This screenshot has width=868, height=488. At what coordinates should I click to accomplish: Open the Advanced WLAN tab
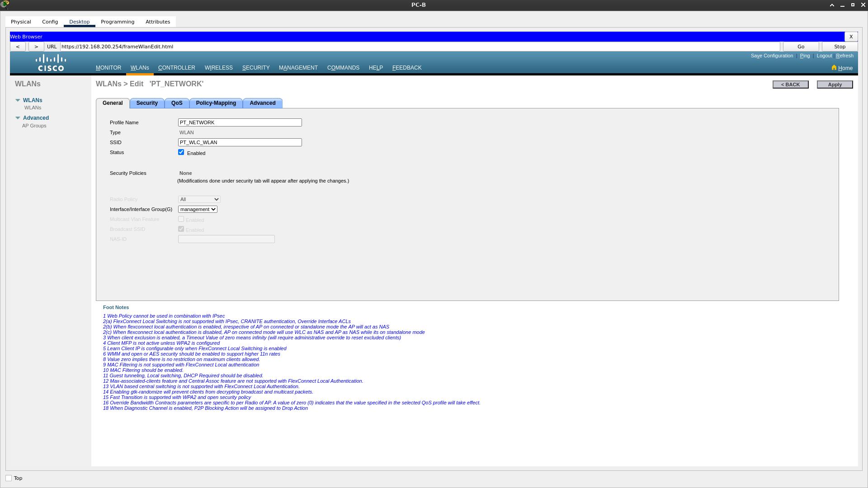(262, 103)
